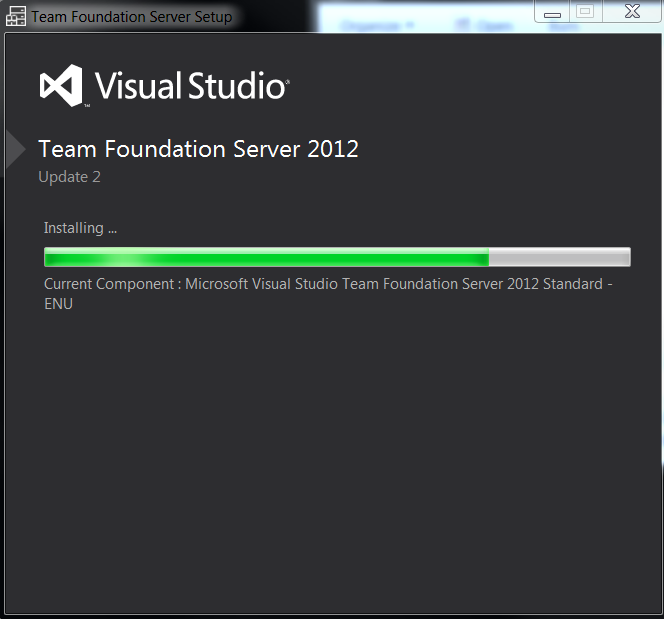This screenshot has width=664, height=619.
Task: Click the "Current Component" description text
Action: [328, 293]
